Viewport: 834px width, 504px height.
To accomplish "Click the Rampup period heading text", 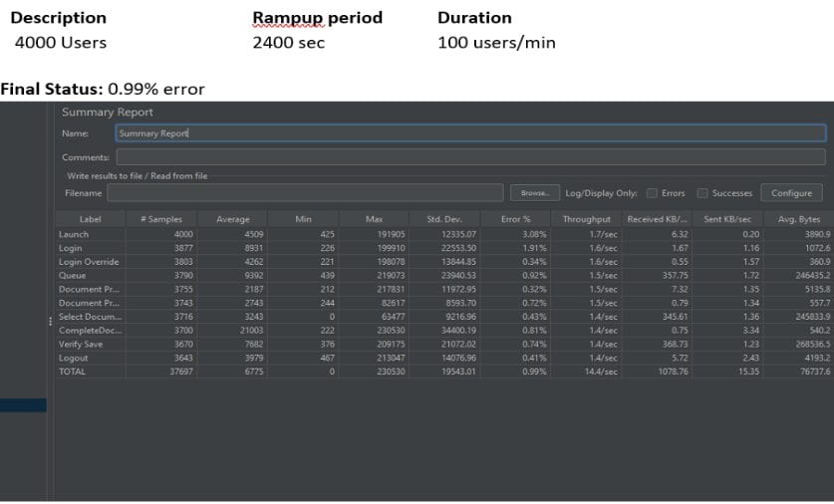I will pos(318,18).
